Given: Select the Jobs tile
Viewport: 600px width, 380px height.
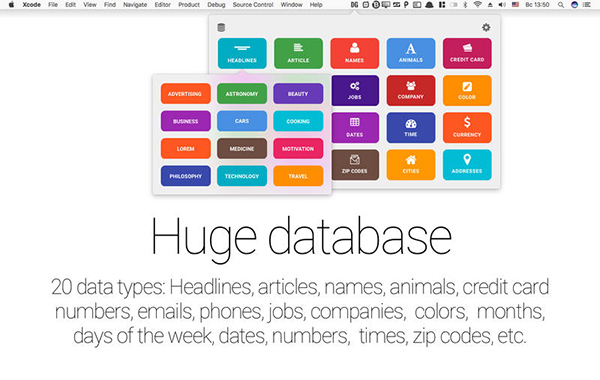Looking at the screenshot, I should point(355,90).
